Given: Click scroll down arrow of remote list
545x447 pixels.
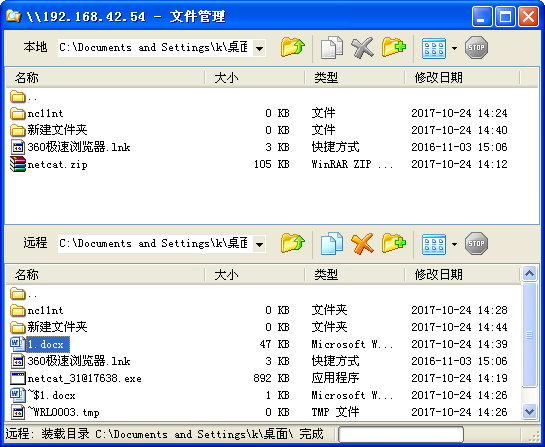Looking at the screenshot, I should point(529,412).
